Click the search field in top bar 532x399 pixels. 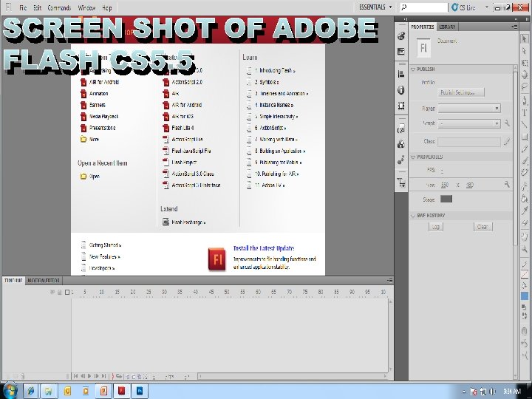point(424,7)
